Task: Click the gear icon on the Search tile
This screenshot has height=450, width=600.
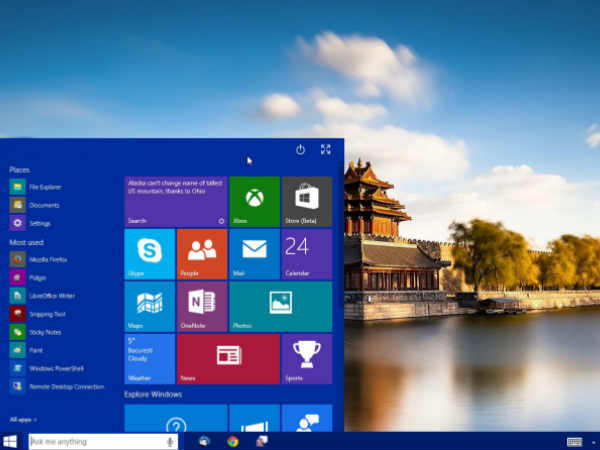Action: [221, 221]
